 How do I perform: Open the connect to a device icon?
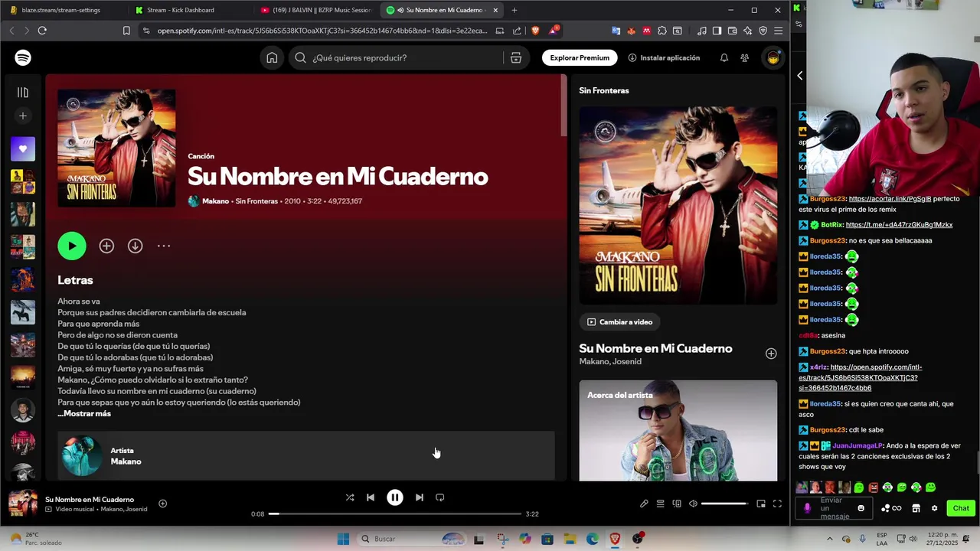click(677, 504)
